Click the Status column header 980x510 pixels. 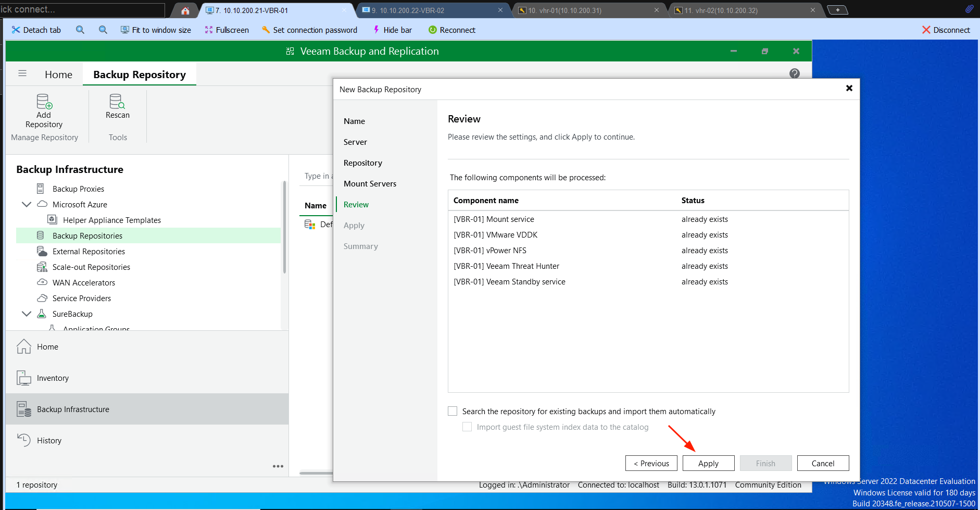(693, 200)
